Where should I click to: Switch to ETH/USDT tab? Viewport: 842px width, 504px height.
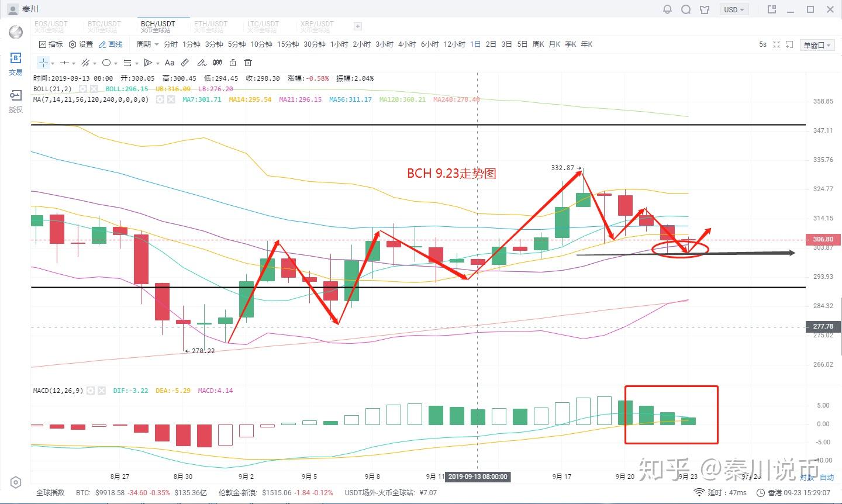coord(210,26)
